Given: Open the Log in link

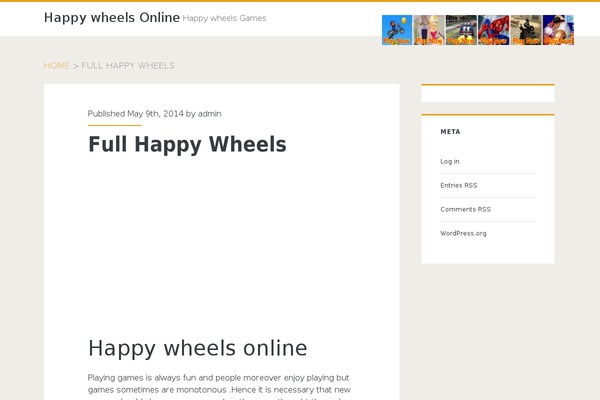Looking at the screenshot, I should [450, 161].
